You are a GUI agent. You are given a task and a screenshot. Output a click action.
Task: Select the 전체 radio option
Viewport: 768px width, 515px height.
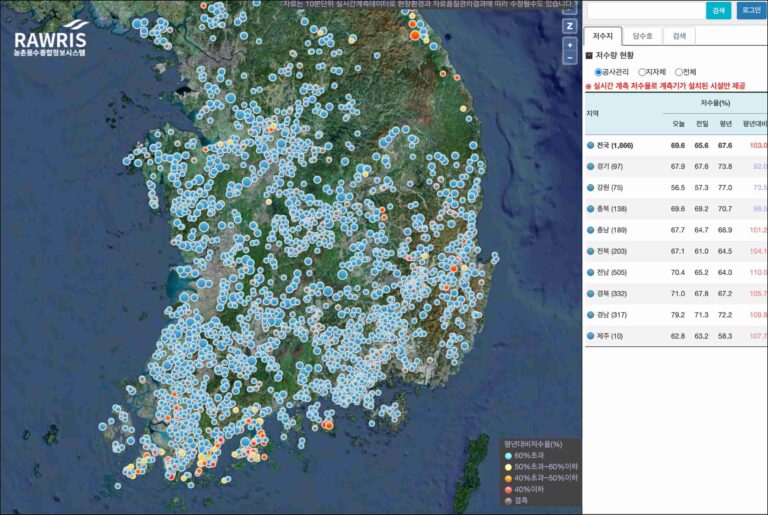coord(679,72)
